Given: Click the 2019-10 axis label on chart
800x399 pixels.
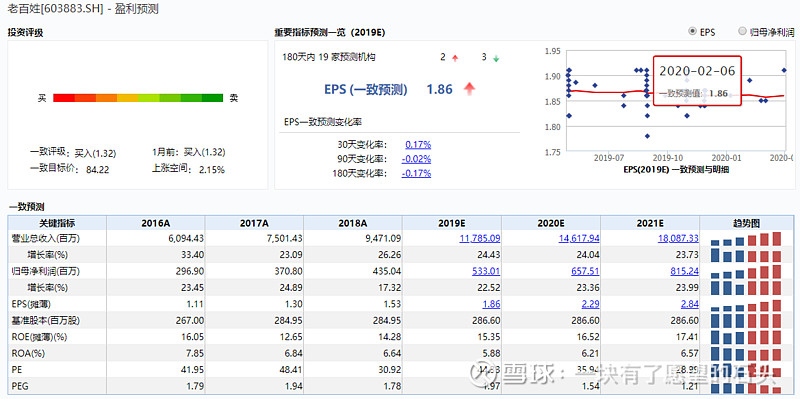Looking at the screenshot, I should 668,159.
